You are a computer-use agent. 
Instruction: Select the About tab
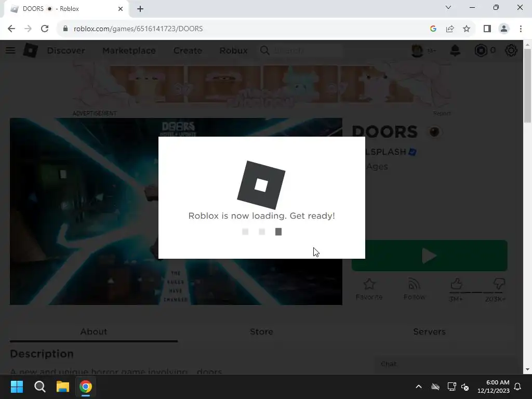[x=94, y=331]
